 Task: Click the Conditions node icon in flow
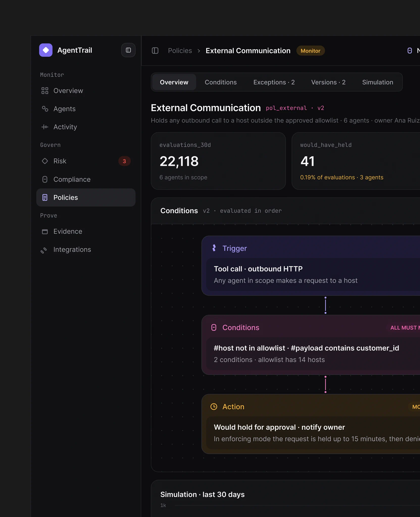[x=214, y=327]
